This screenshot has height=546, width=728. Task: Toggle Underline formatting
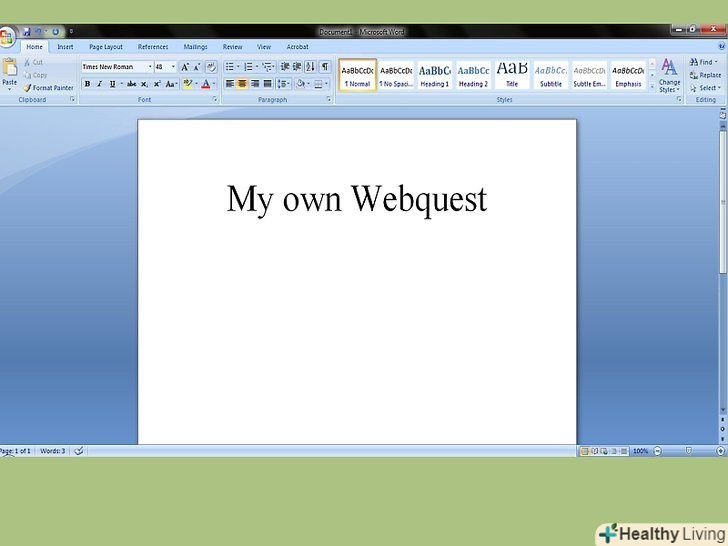pos(112,84)
